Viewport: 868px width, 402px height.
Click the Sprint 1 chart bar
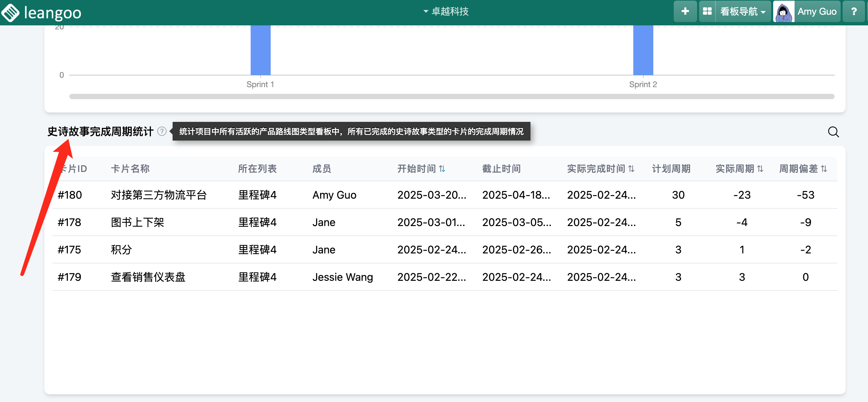tap(260, 50)
